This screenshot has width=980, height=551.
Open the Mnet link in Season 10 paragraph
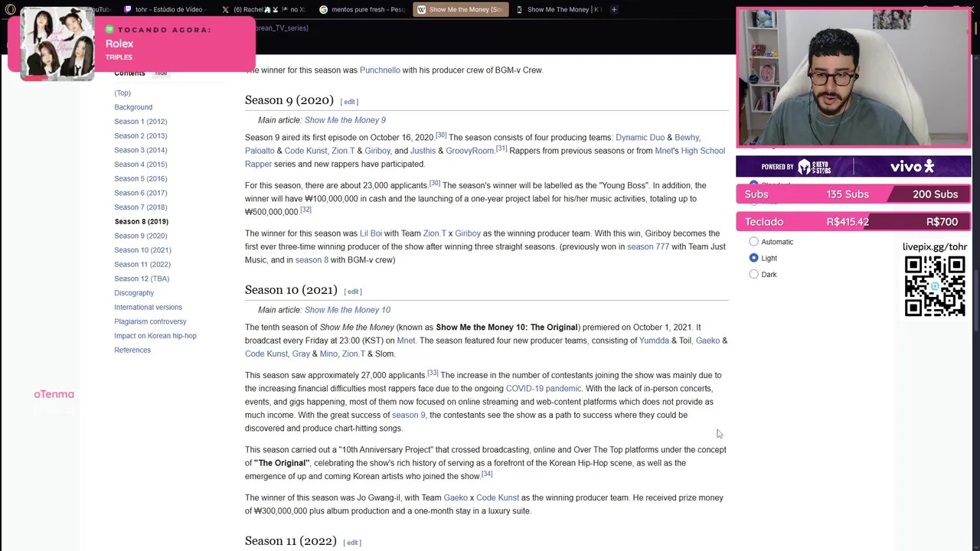406,341
